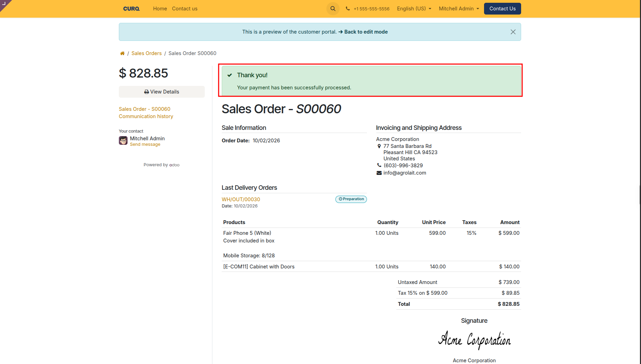The width and height of the screenshot is (641, 364).
Task: Click the [E-COM11] Cabinet with Doors row
Action: [371, 267]
